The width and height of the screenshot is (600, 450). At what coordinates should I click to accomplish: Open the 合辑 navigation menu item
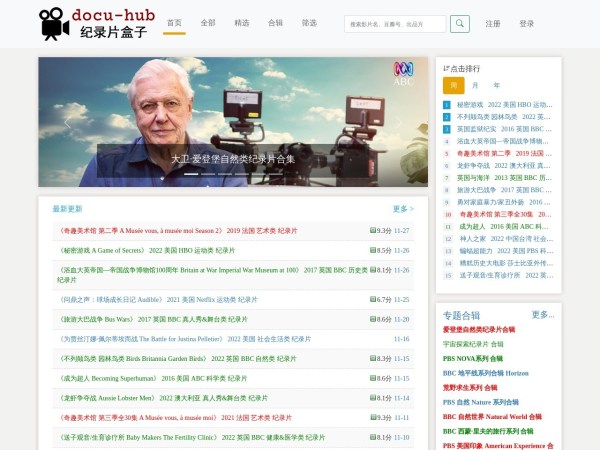pos(275,23)
